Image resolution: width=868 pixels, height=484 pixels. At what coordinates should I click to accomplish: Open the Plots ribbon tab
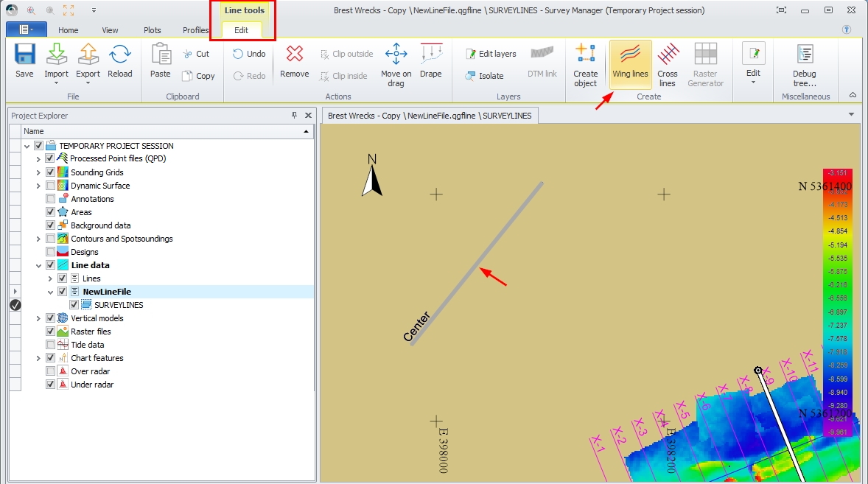pyautogui.click(x=153, y=30)
